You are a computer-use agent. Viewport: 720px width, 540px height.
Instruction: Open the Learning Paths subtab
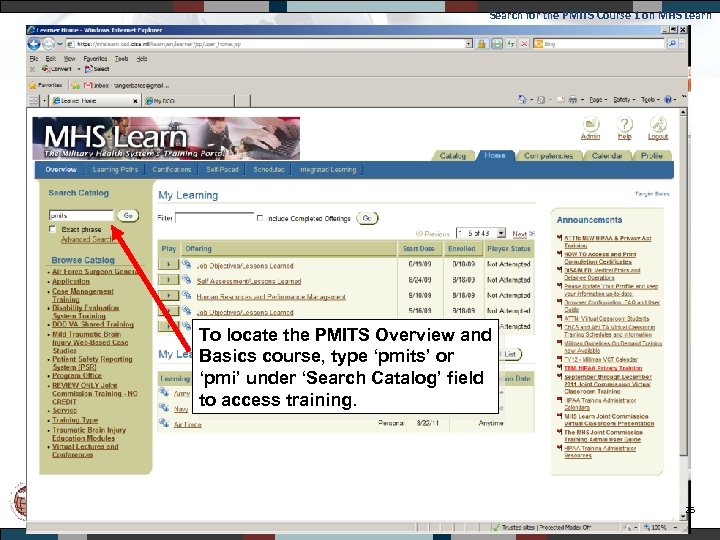[115, 169]
